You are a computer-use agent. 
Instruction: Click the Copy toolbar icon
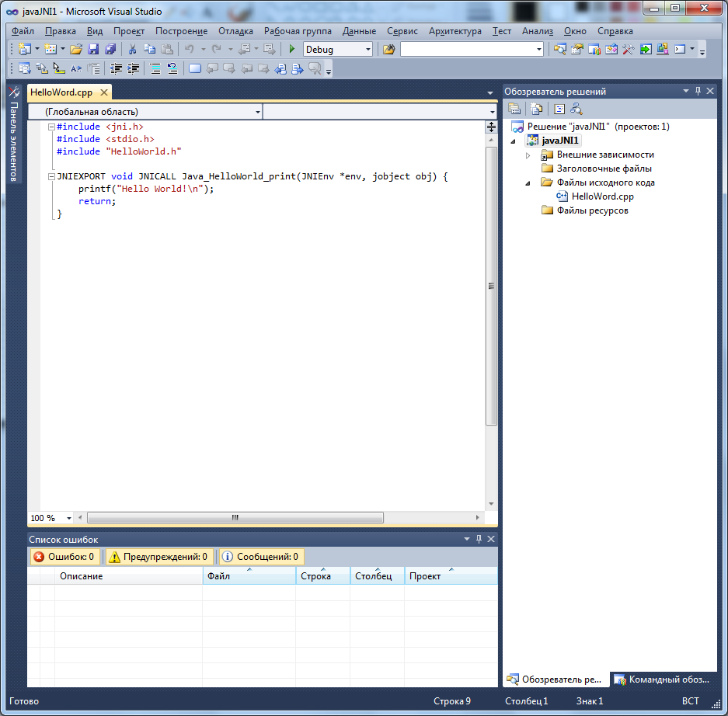coord(149,49)
